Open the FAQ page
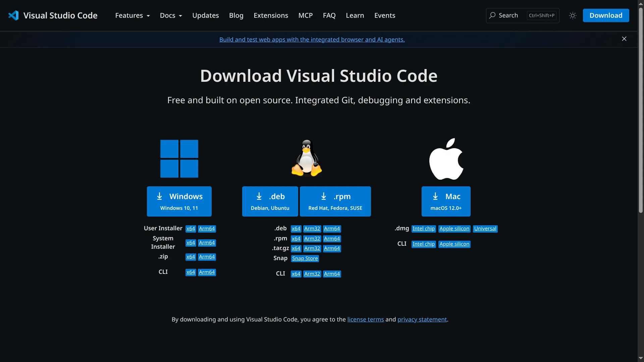 pos(329,15)
